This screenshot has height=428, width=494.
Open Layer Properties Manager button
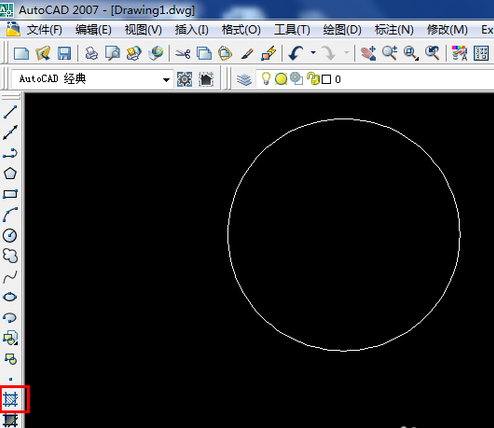pyautogui.click(x=244, y=79)
